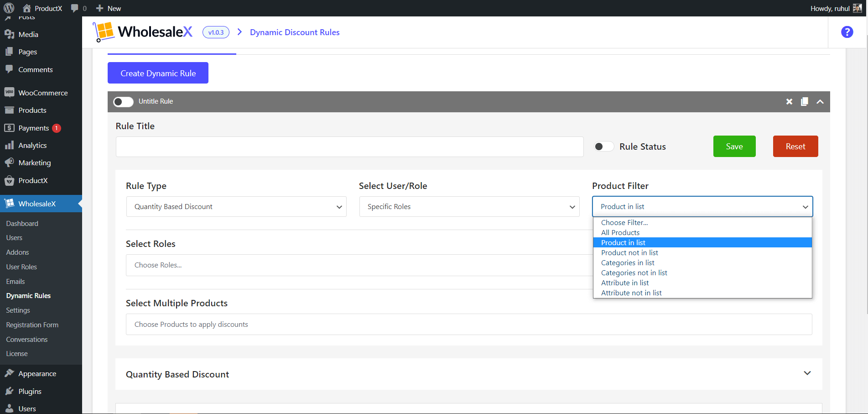Screen dimensions: 868x414
Task: Open Addons submenu item
Action: [x=17, y=252]
